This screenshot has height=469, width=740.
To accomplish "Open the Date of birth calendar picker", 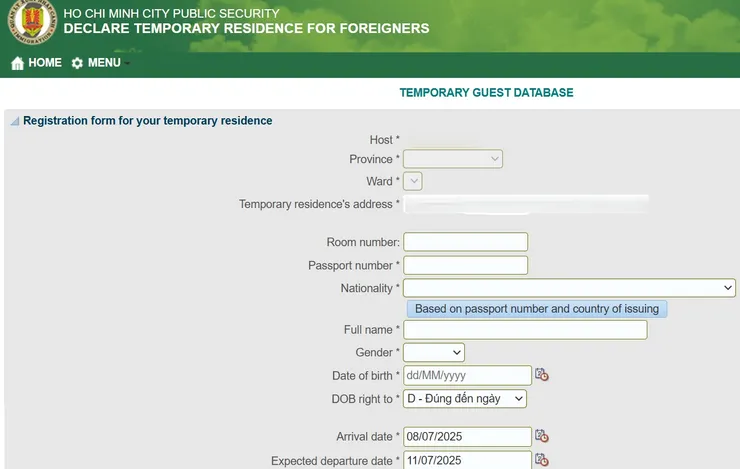I will (x=542, y=375).
